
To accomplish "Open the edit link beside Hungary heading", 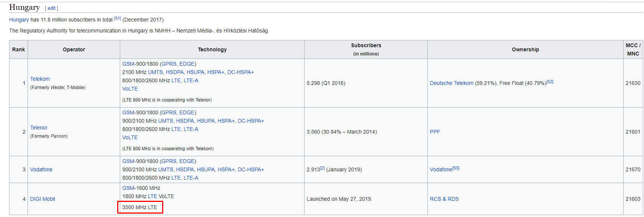I will pyautogui.click(x=51, y=8).
